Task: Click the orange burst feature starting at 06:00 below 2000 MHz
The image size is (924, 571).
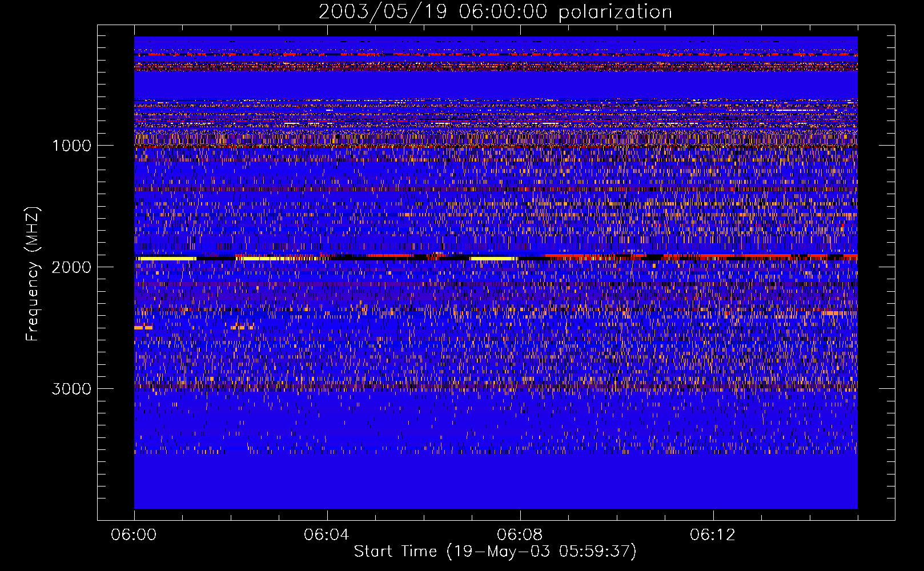Action: (144, 328)
